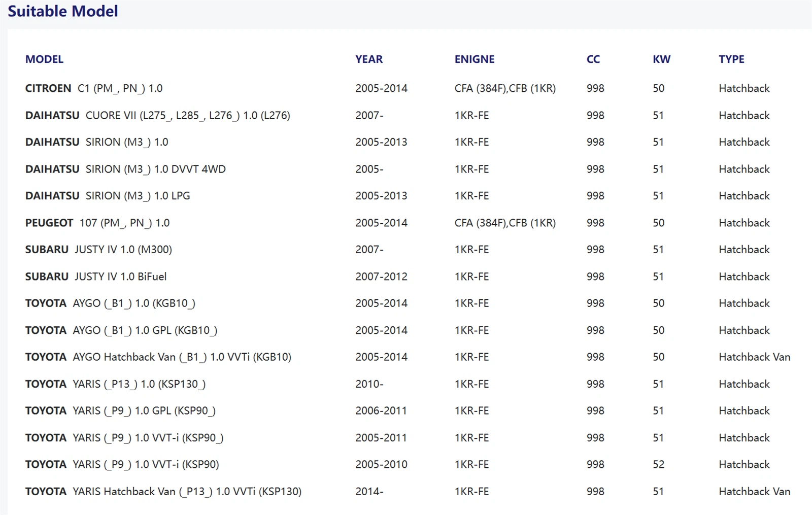Click TOYOTA AYGO (_B1_) 1.0 GPL model

click(121, 330)
